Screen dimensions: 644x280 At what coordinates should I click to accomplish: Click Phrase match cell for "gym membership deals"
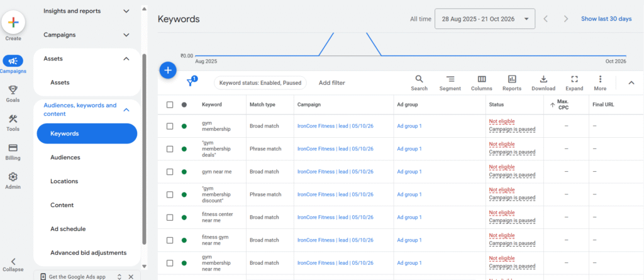pyautogui.click(x=265, y=149)
